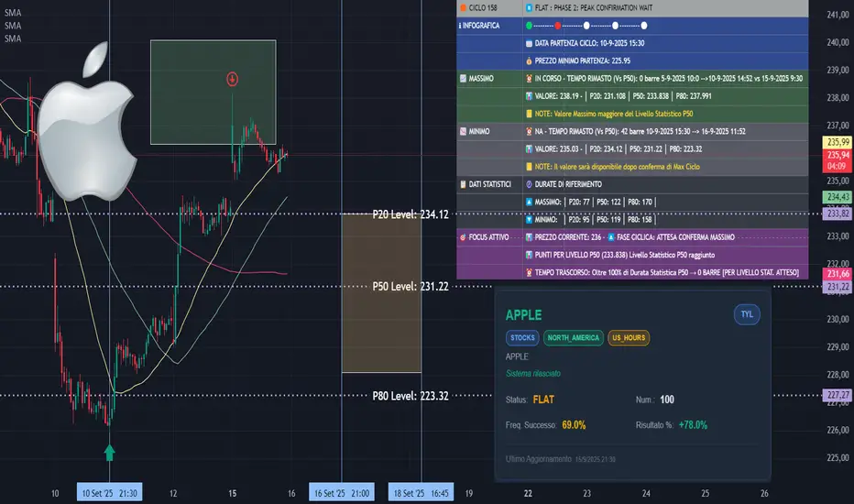Click bar chart icon beside VALORE: 235.03
This screenshot has height=504, width=854.
(x=529, y=148)
